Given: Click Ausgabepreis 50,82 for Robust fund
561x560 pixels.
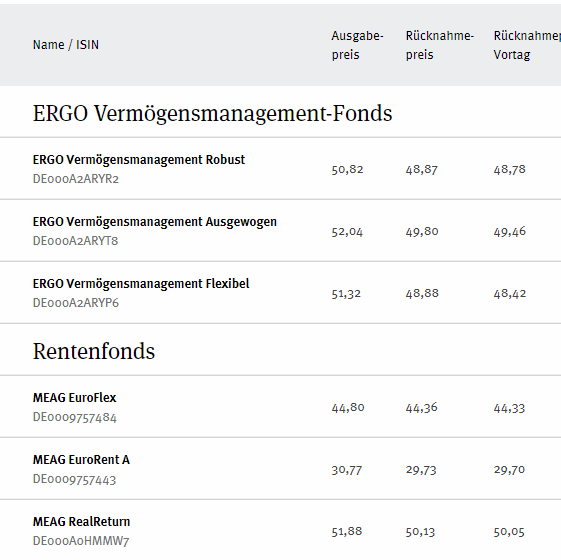Looking at the screenshot, I should coord(347,170).
